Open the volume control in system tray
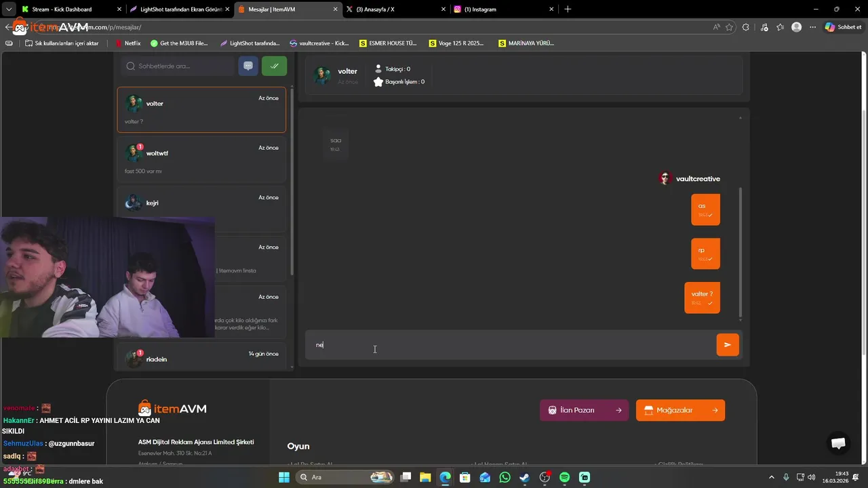 812,477
